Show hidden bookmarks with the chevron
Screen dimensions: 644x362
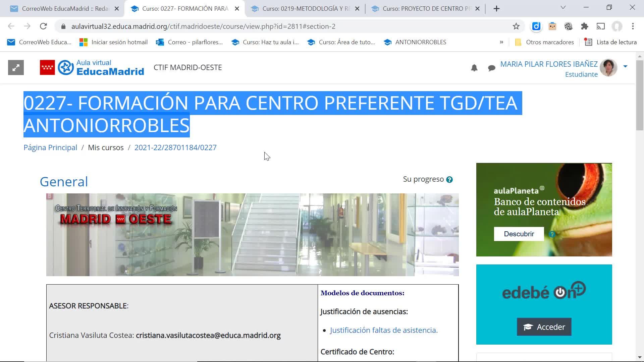[501, 42]
